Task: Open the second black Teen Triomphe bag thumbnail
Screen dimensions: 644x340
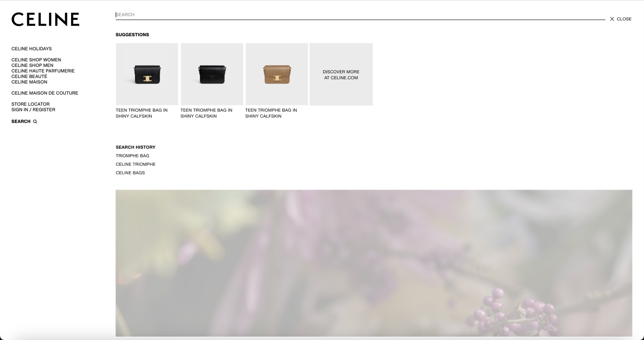Action: tap(212, 74)
